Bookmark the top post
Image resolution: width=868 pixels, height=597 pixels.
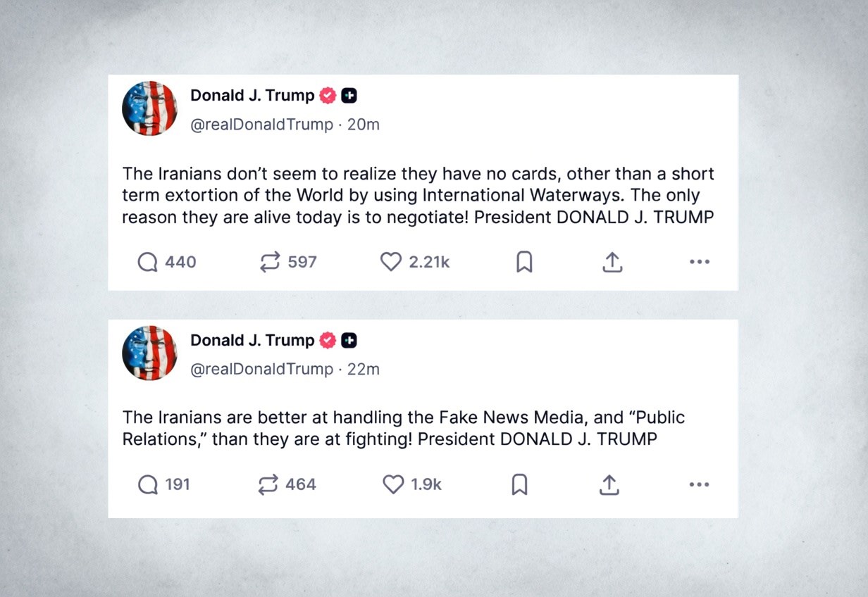[524, 261]
